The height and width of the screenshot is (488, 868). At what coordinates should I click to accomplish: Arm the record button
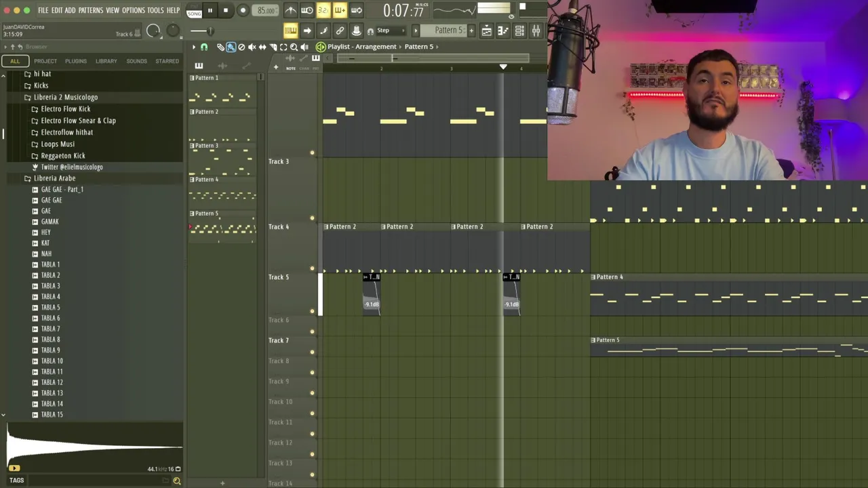[242, 10]
